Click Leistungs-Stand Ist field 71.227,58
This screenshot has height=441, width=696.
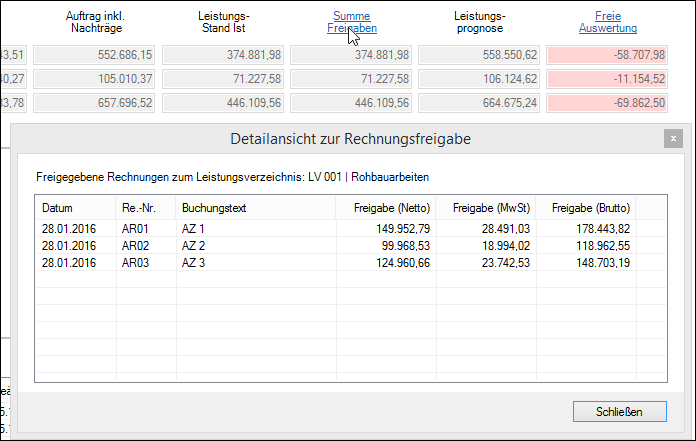tap(223, 79)
